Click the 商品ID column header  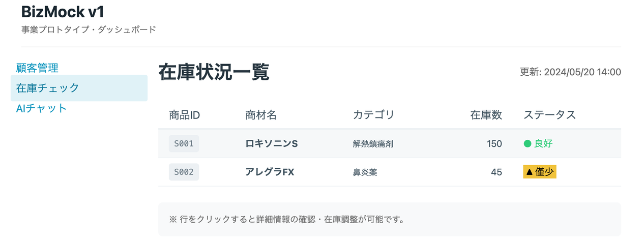184,115
